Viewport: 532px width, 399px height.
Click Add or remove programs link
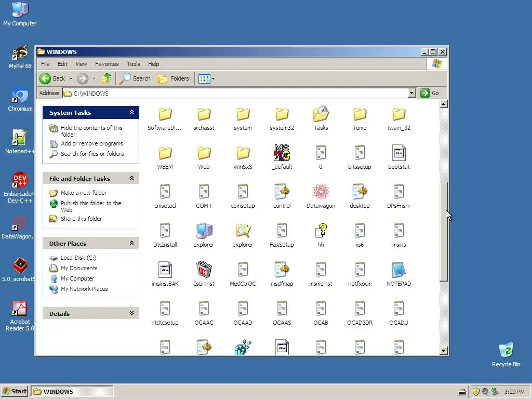coord(92,143)
